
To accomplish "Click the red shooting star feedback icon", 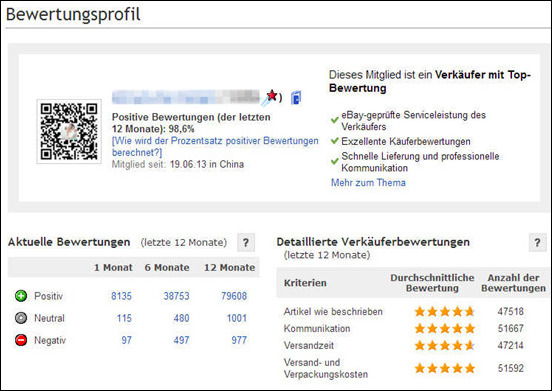I will pyautogui.click(x=270, y=97).
